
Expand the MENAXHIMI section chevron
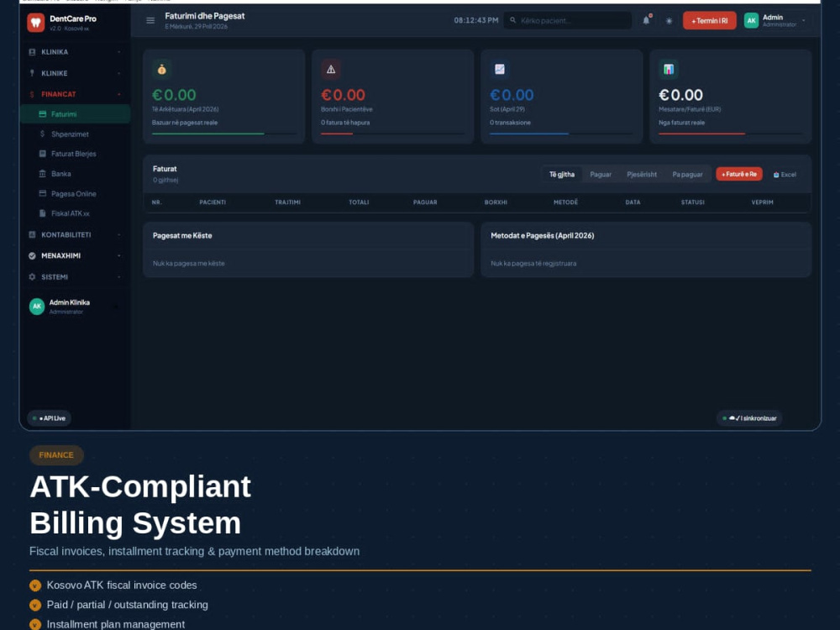(x=118, y=255)
